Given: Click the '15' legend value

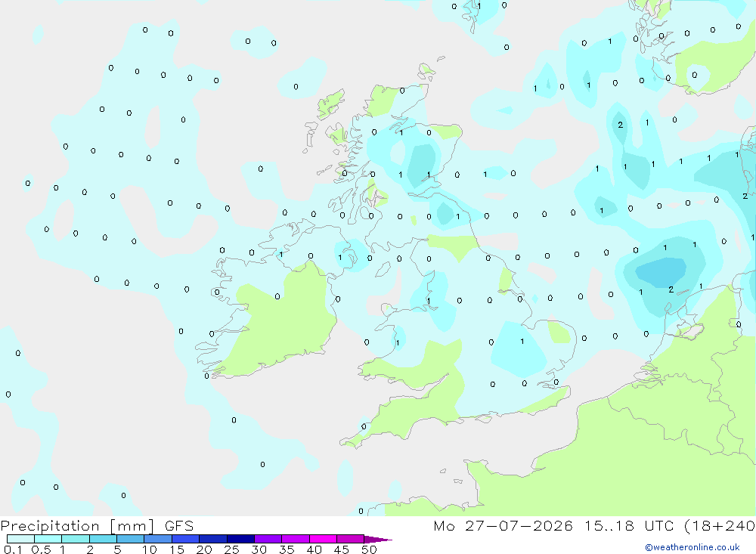Looking at the screenshot, I should [x=177, y=549].
